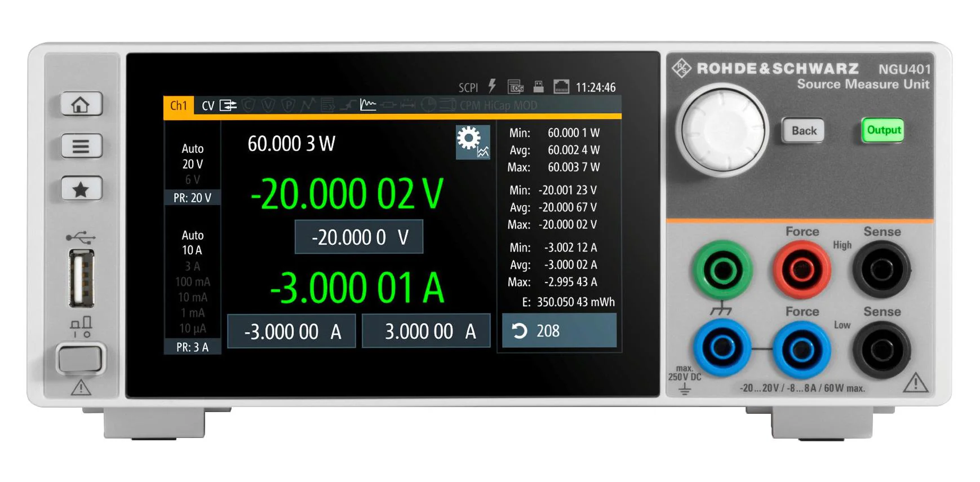Select the blue terminal under the chassis symbol

point(722,348)
